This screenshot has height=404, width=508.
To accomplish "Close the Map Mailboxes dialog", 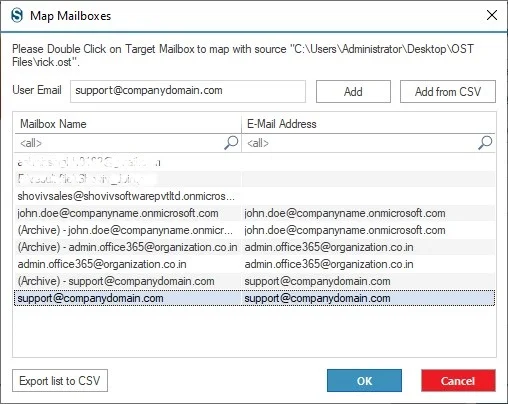I will click(x=492, y=15).
